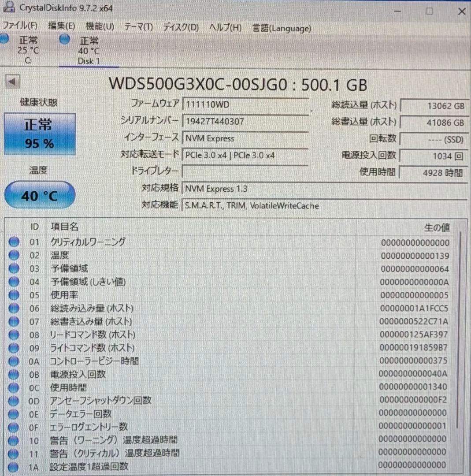Select raw value 0000000000375
This screenshot has height=476, width=471.
(x=413, y=361)
